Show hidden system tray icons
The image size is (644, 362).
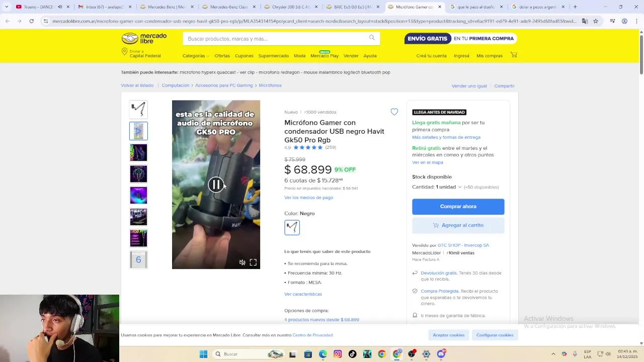[x=553, y=354]
